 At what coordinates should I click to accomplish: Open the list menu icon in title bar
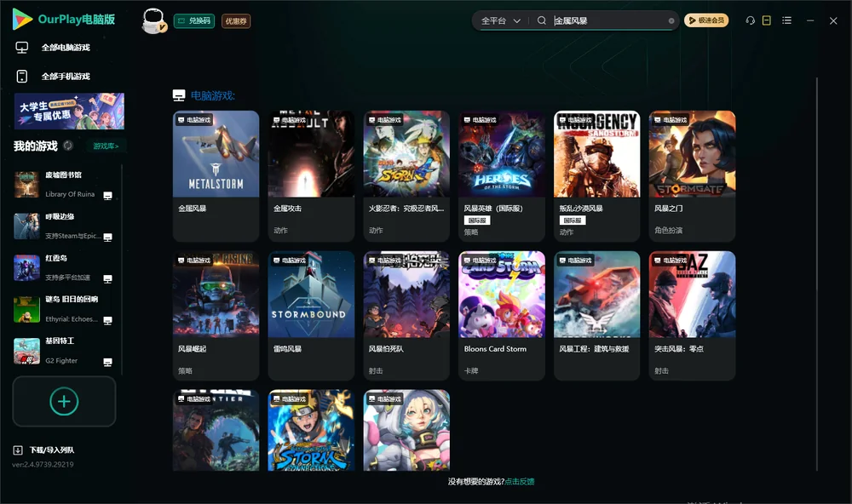coord(786,20)
